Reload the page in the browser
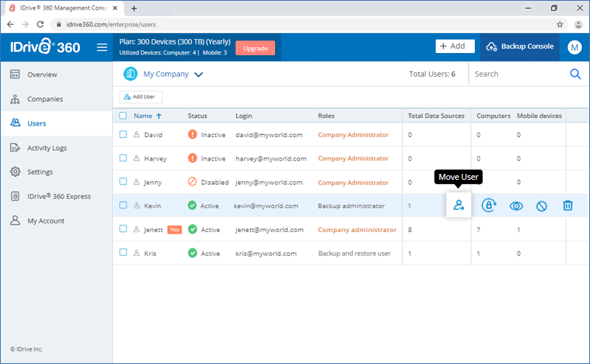 [x=40, y=24]
